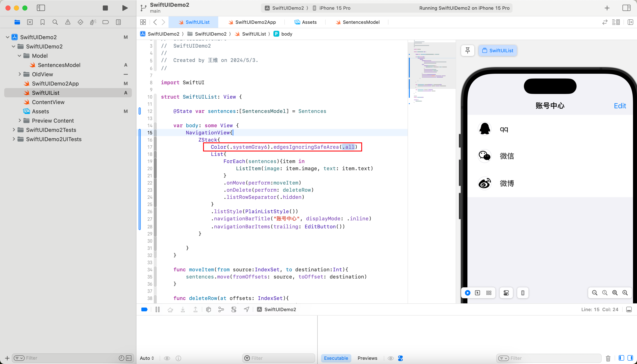Switch to the SentencesModel tab
The width and height of the screenshot is (637, 364).
(361, 22)
